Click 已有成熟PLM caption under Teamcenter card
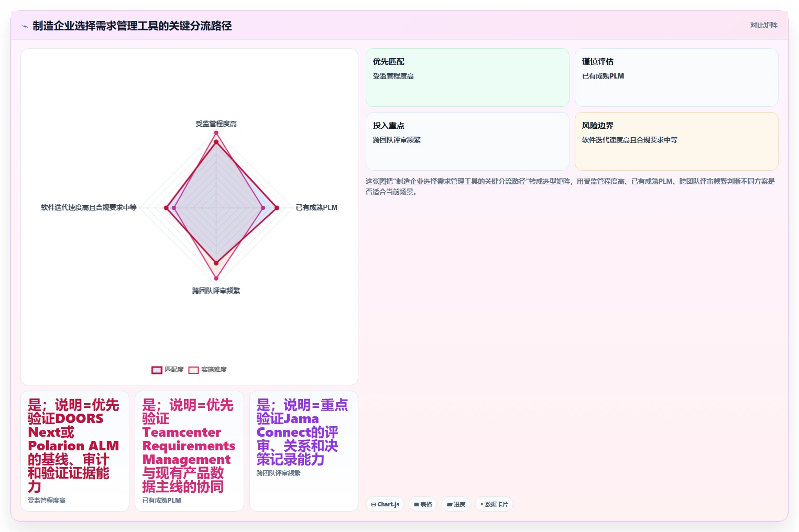 162,501
